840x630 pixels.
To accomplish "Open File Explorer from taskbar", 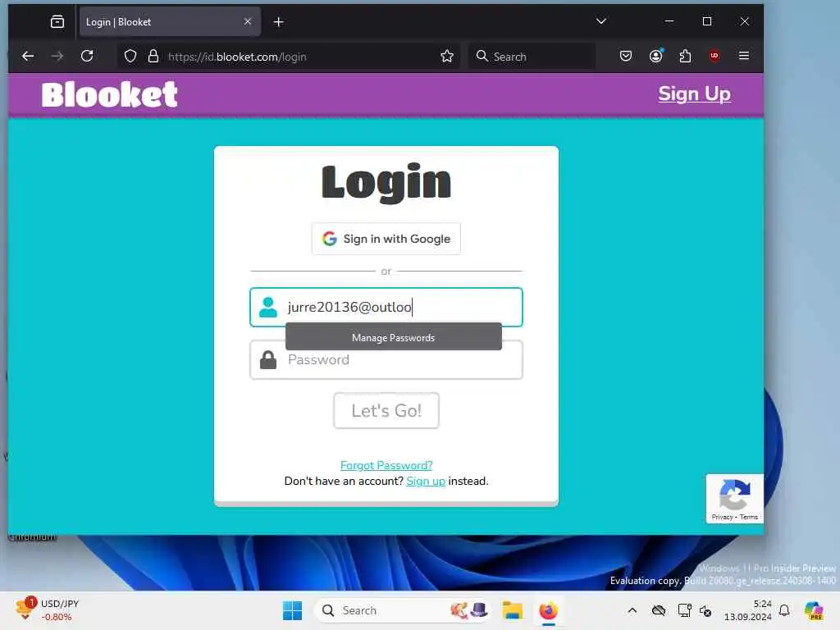I will [512, 610].
